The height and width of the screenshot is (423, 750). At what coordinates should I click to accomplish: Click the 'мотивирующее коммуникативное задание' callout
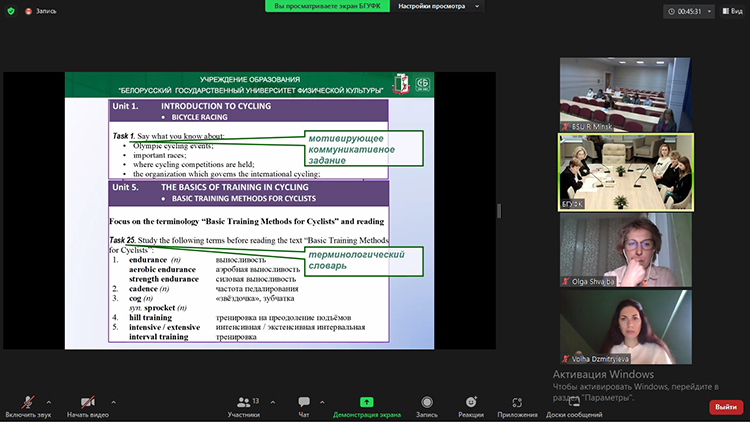tap(364, 149)
